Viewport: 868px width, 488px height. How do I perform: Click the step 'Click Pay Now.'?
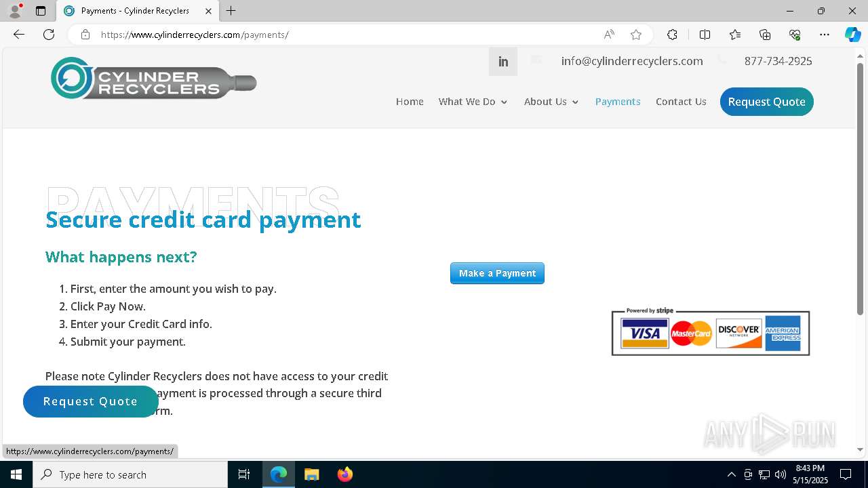[108, 306]
